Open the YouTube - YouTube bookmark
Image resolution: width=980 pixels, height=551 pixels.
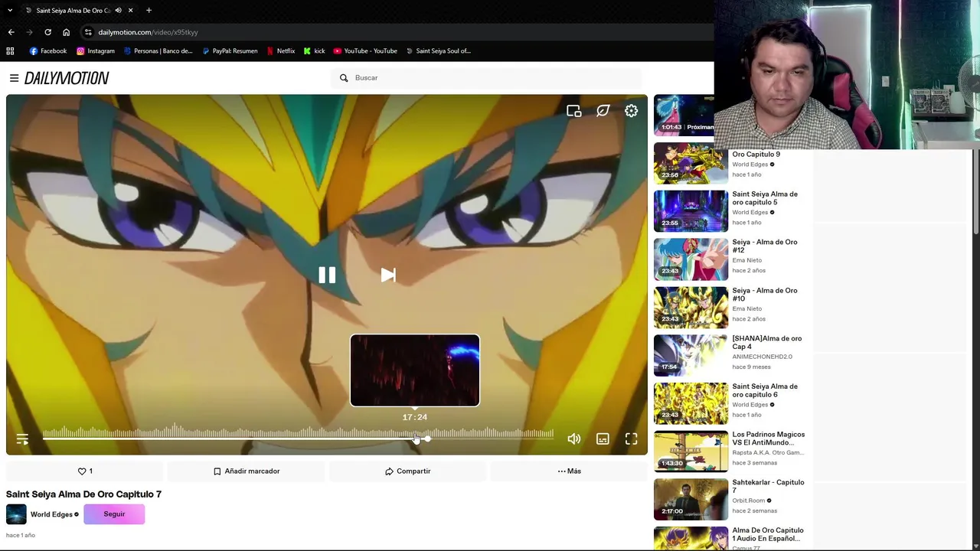click(365, 51)
